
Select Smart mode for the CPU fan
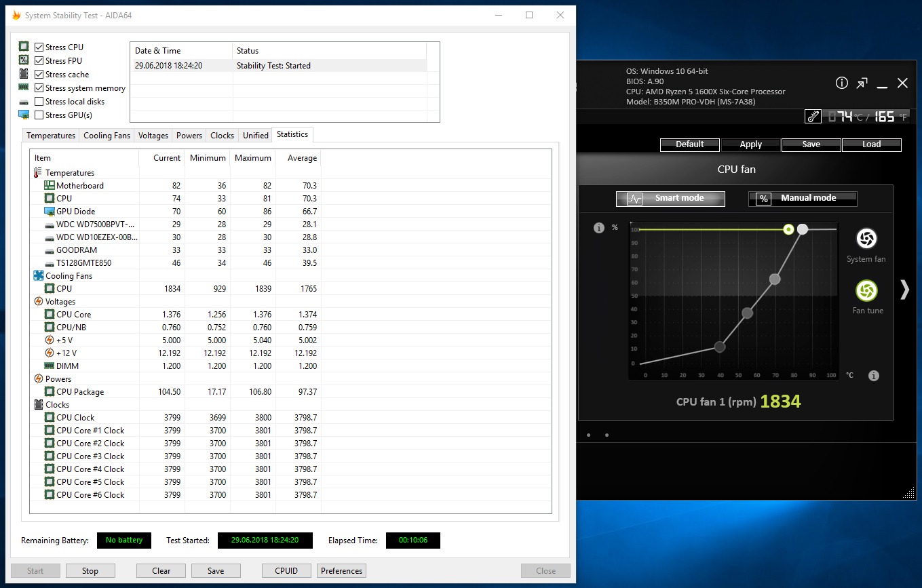pos(670,199)
